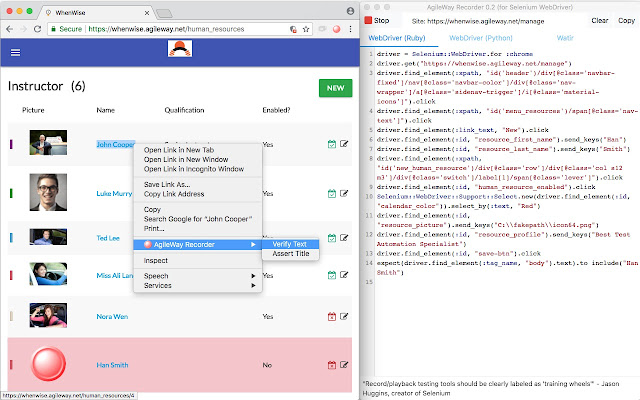640x400 pixels.
Task: Click the NEW instructor button
Action: click(x=336, y=88)
